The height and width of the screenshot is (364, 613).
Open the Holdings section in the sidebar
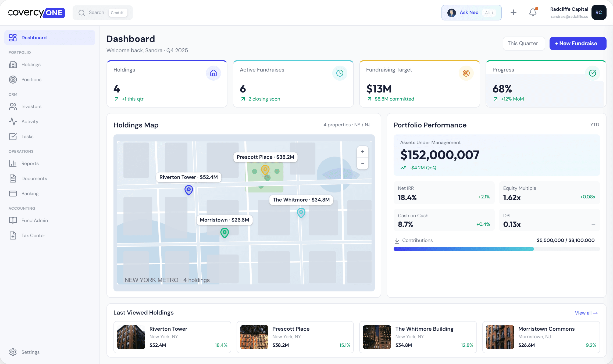[x=13, y=65]
